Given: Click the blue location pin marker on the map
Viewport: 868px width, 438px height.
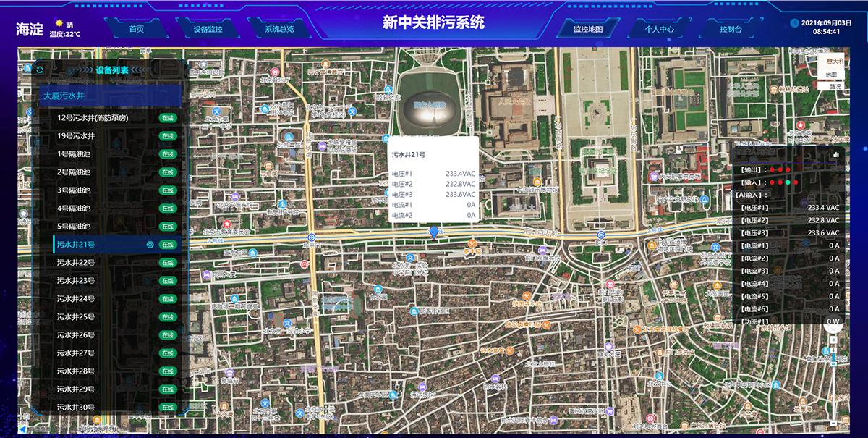Looking at the screenshot, I should pos(433,232).
